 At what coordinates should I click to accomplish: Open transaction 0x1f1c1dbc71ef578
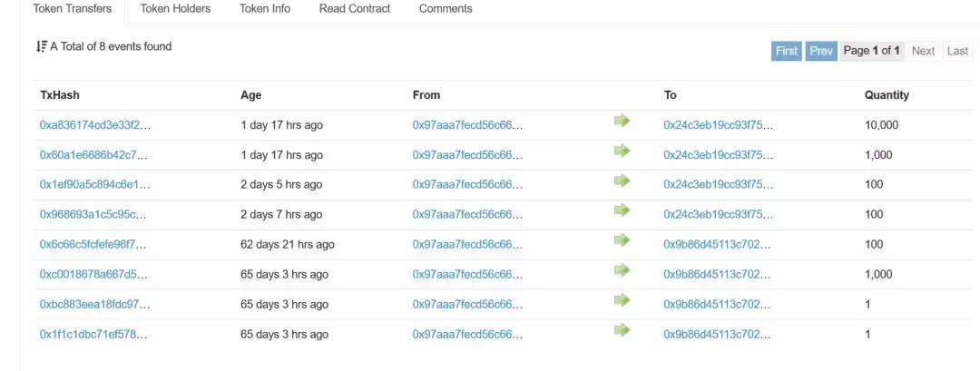tap(93, 335)
